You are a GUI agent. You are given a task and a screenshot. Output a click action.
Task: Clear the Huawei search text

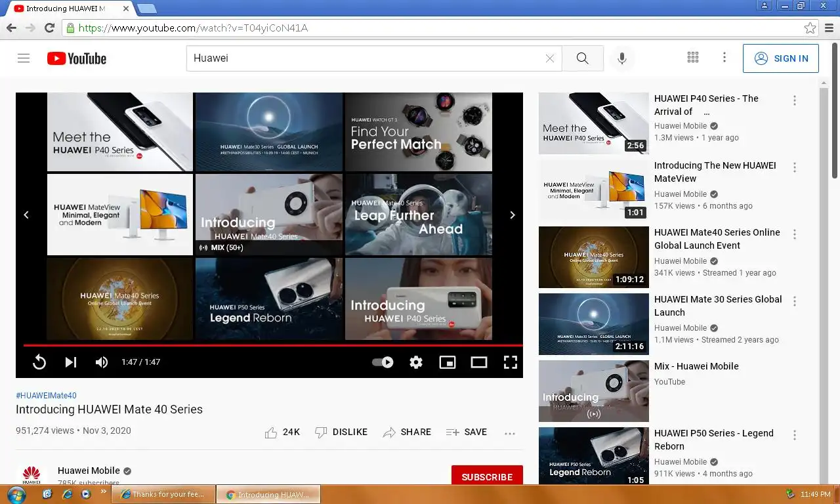click(x=550, y=58)
